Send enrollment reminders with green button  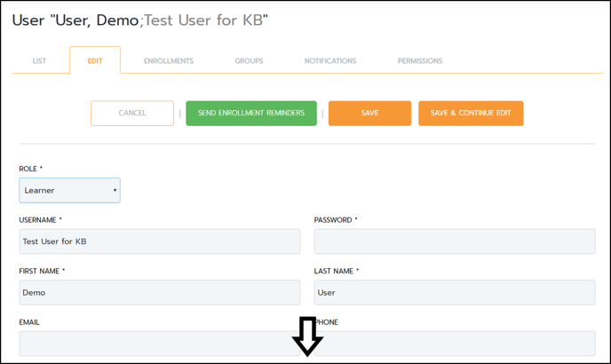(x=251, y=113)
